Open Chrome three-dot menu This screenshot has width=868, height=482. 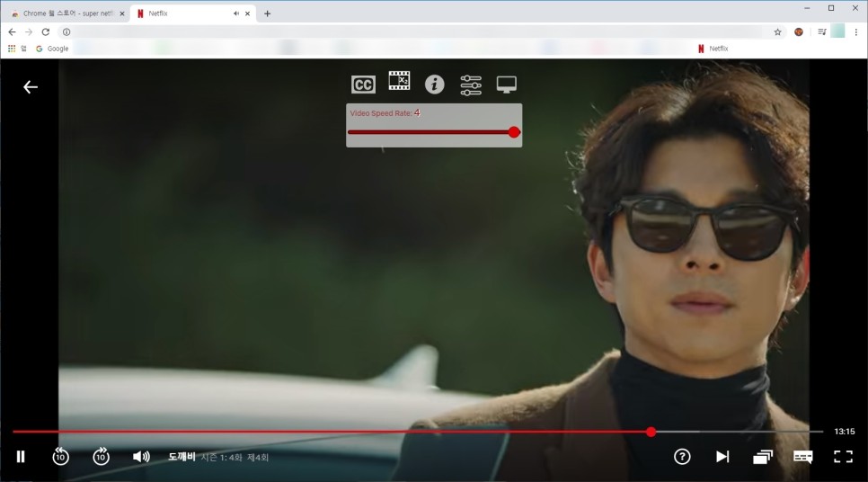coord(855,32)
